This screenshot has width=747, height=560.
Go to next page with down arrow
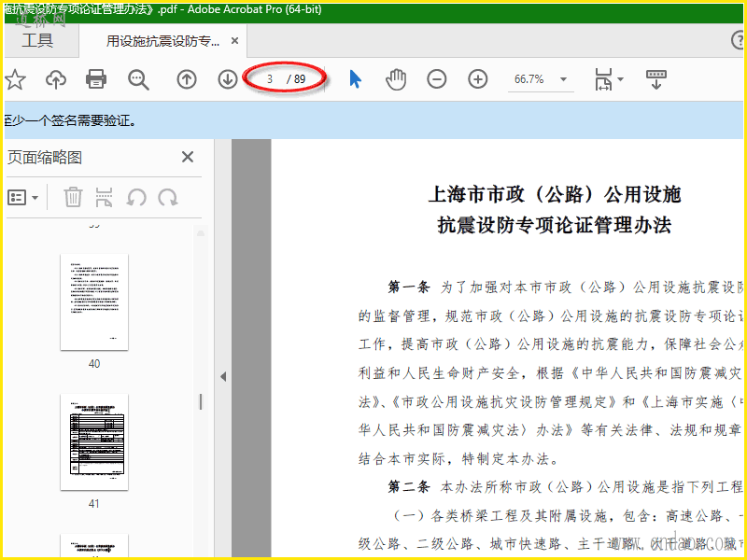point(228,79)
